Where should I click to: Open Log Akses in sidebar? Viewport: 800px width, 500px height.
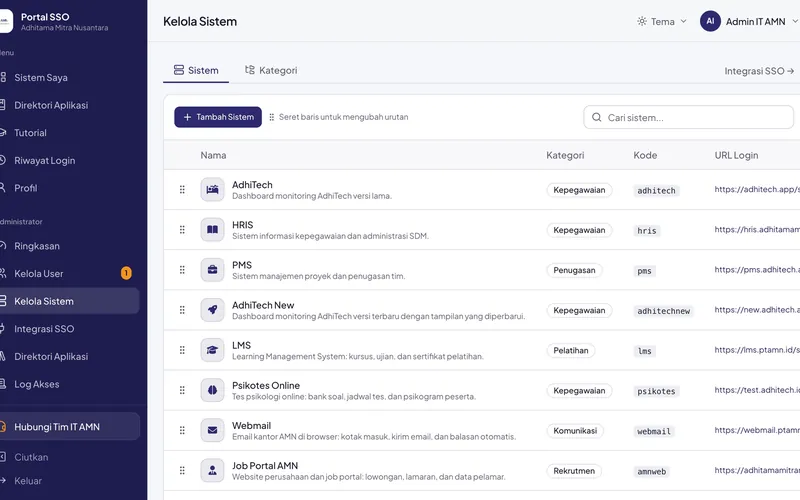[69, 384]
